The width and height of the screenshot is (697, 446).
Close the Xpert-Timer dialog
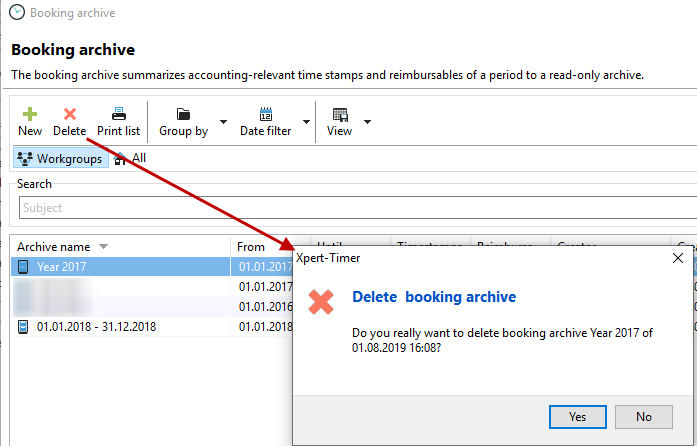[x=677, y=258]
